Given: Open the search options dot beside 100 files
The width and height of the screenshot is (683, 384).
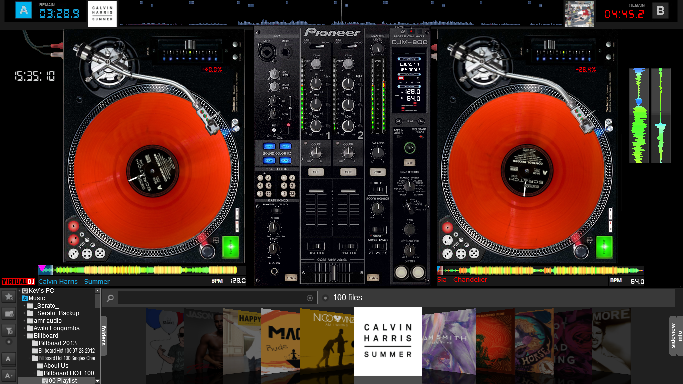Looking at the screenshot, I should pyautogui.click(x=325, y=298).
